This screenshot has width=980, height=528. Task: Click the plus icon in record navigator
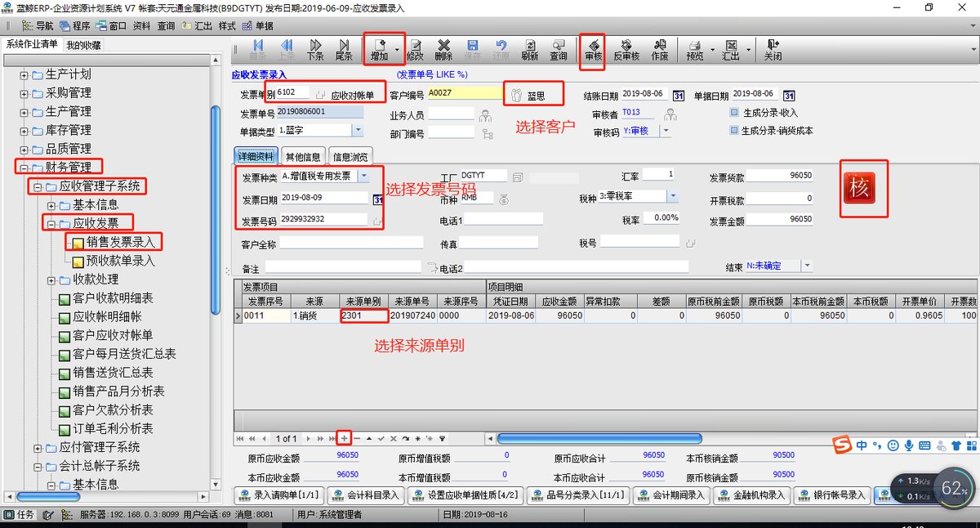click(x=344, y=439)
